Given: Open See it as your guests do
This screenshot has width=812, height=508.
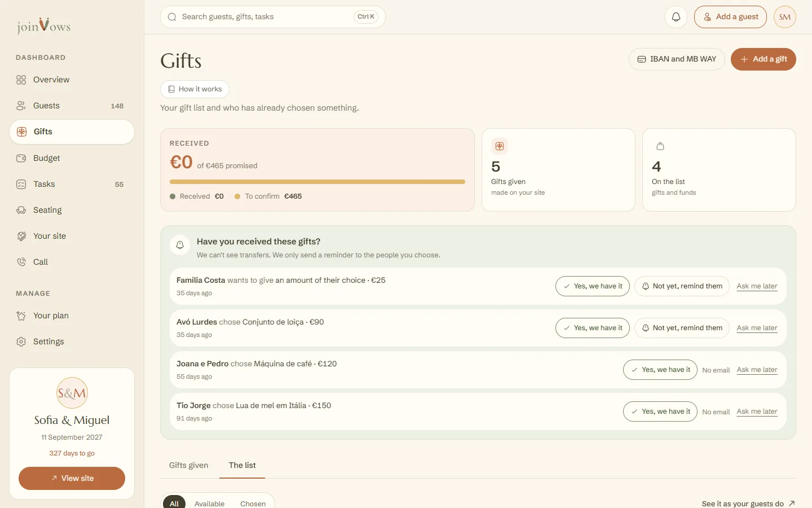Looking at the screenshot, I should point(748,503).
